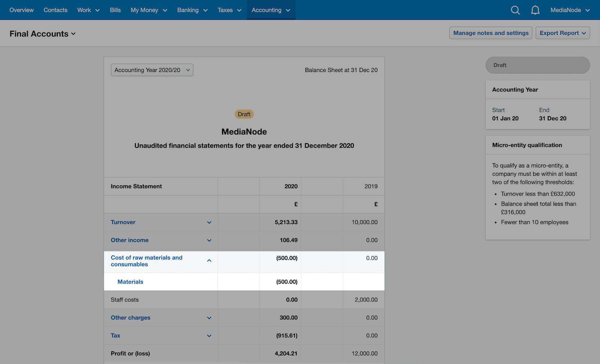The width and height of the screenshot is (600, 364).
Task: Expand the Turnover row details
Action: 209,222
